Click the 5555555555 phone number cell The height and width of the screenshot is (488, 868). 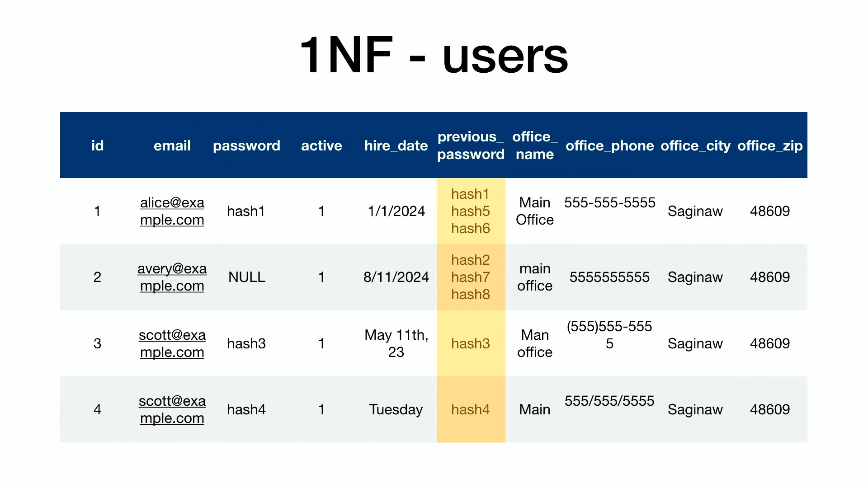point(609,277)
